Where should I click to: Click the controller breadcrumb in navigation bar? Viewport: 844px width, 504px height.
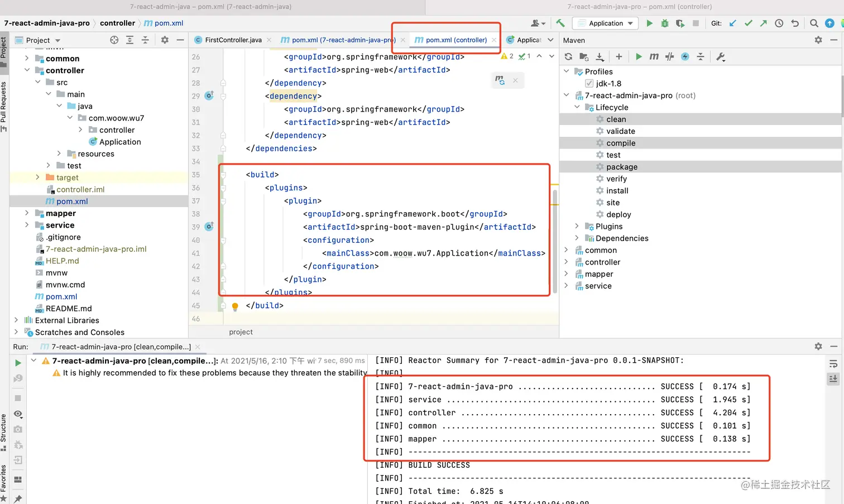pos(117,23)
